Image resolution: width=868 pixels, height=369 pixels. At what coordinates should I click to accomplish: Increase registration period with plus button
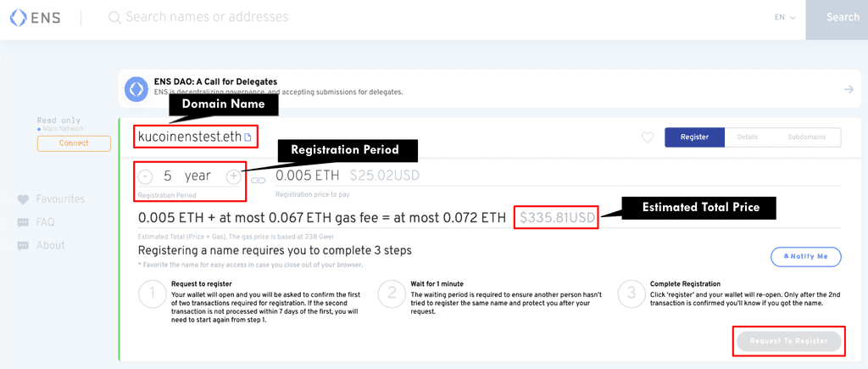pyautogui.click(x=234, y=176)
